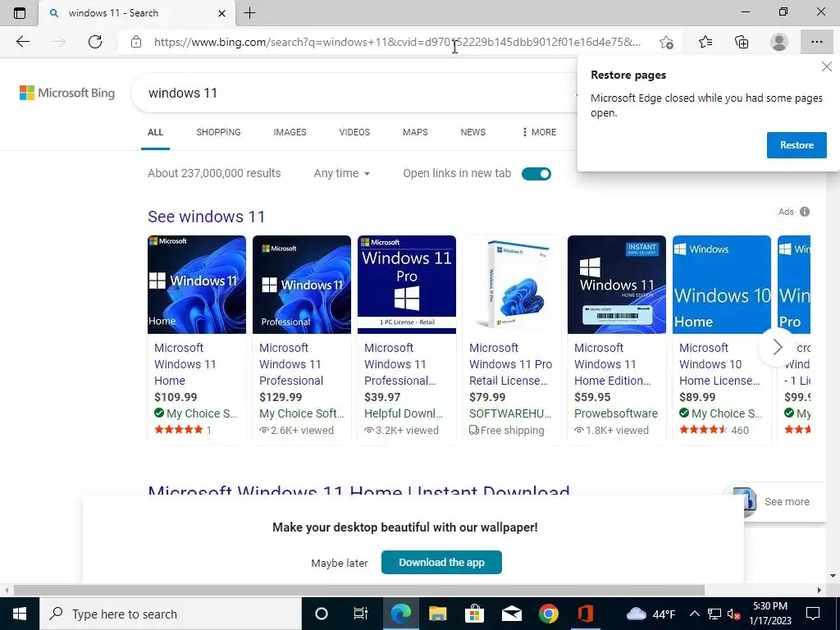840x630 pixels.
Task: Open the Ads info icon
Action: [805, 212]
